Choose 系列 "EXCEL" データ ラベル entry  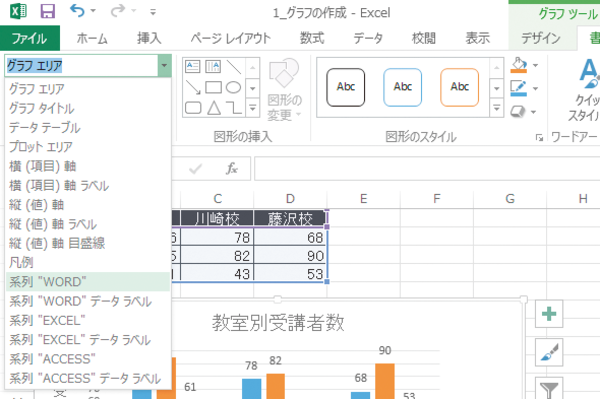click(88, 340)
